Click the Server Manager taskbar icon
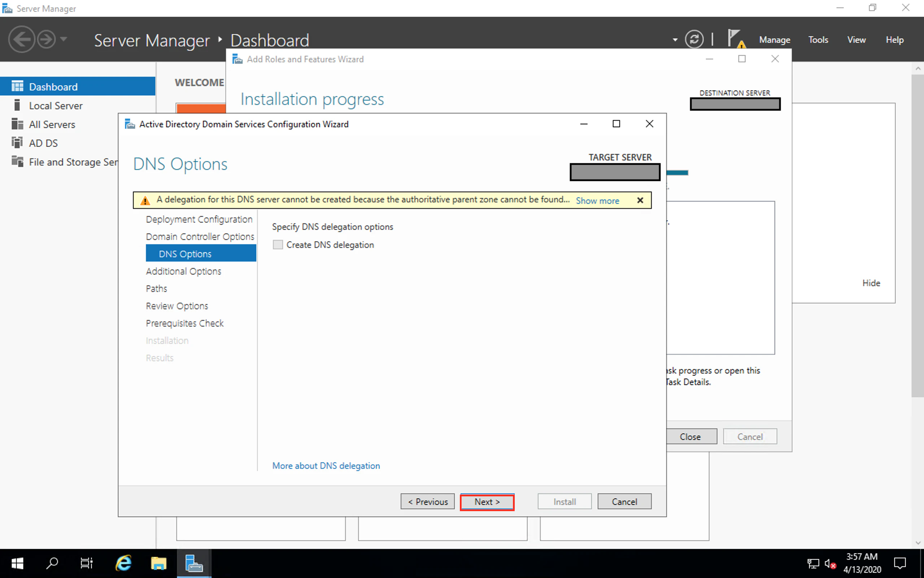924x578 pixels. point(194,563)
